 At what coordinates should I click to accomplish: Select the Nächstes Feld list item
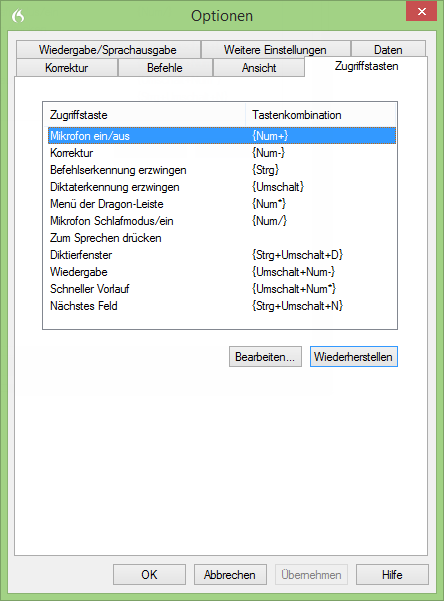coord(222,306)
